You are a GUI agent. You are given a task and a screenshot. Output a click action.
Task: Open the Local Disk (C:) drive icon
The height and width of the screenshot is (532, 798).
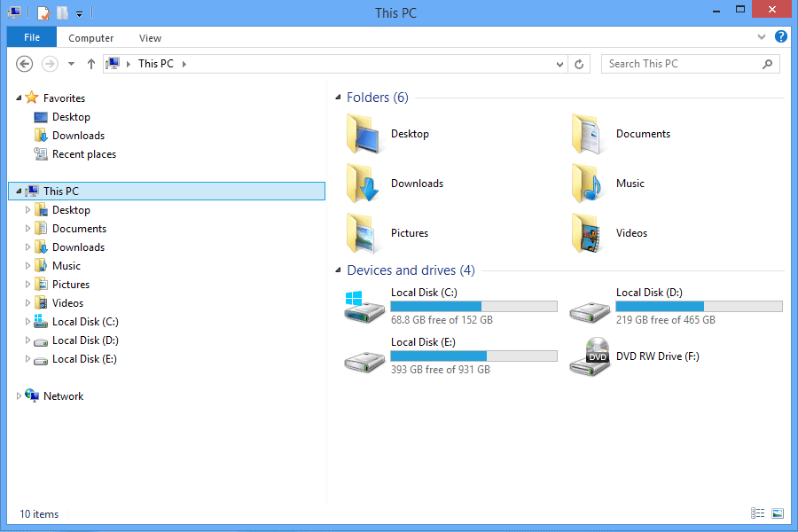coord(364,307)
